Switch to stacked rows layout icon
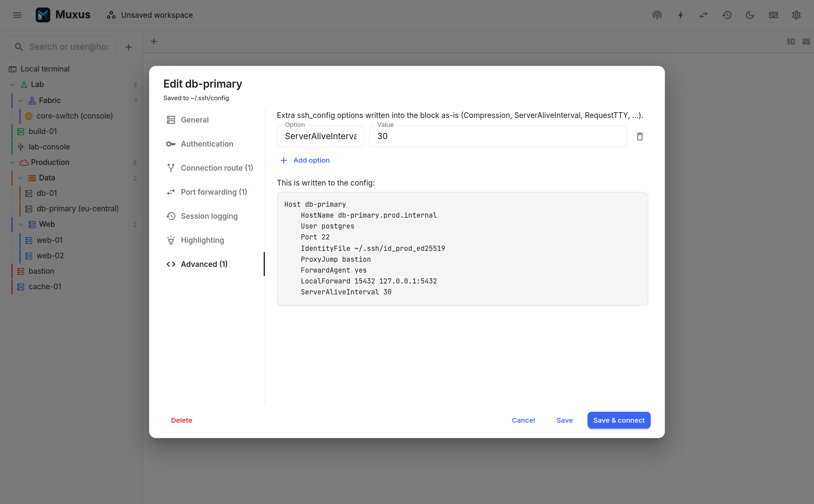 (806, 41)
